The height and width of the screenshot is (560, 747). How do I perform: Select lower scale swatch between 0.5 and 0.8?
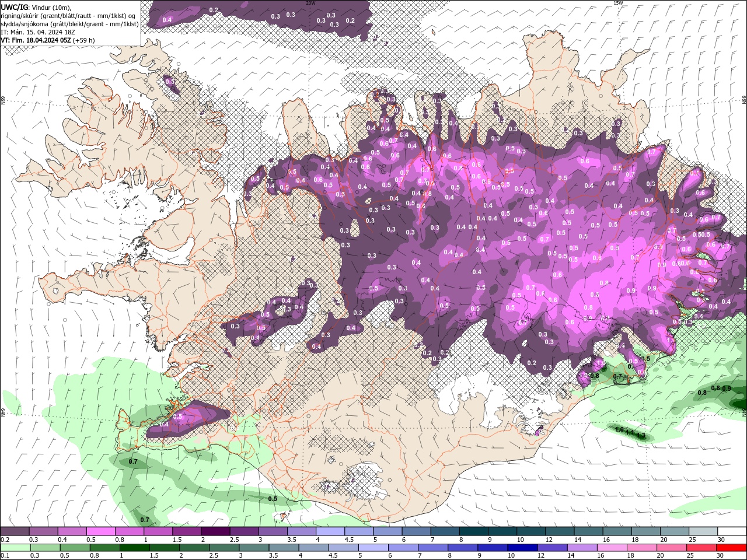pos(75,548)
